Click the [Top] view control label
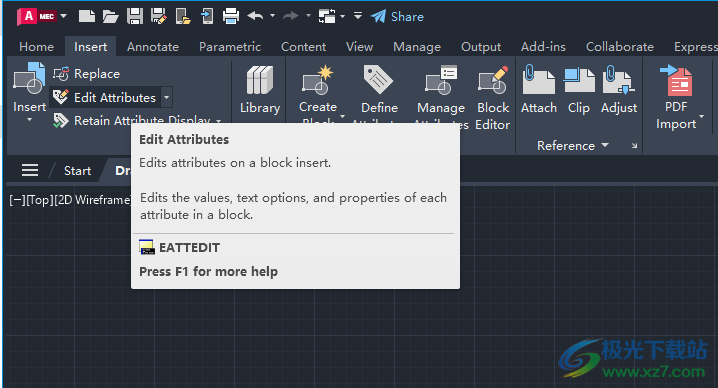 [40, 200]
